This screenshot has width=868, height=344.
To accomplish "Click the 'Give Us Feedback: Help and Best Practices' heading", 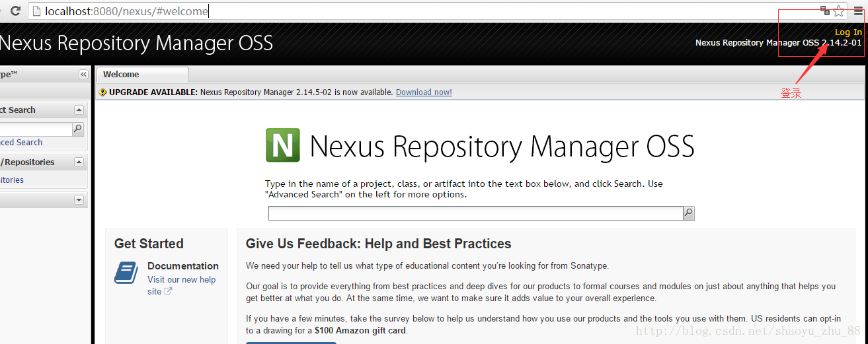I will pos(379,244).
